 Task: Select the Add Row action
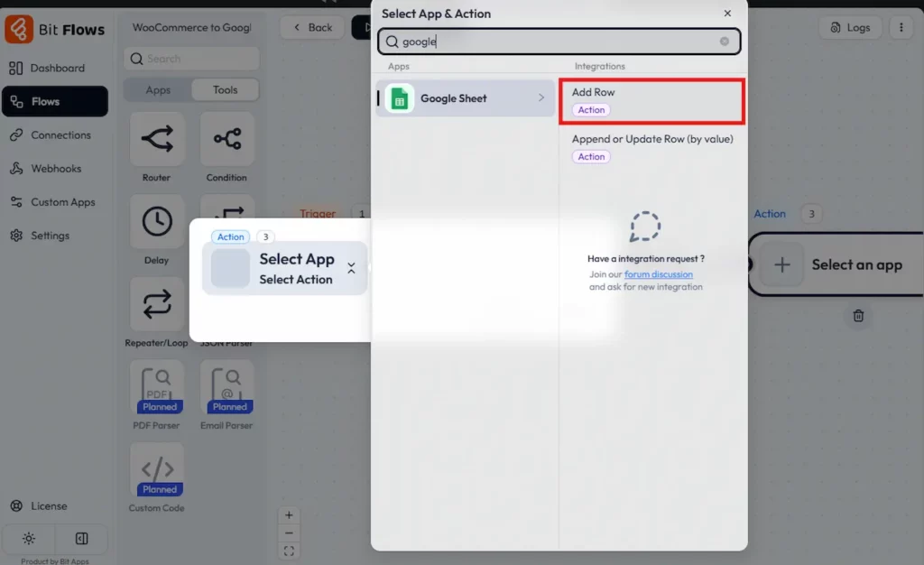(651, 99)
